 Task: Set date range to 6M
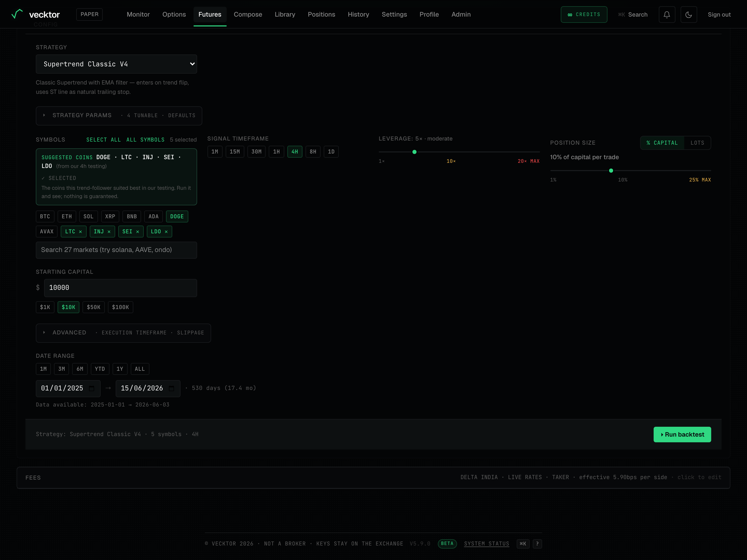tap(80, 369)
